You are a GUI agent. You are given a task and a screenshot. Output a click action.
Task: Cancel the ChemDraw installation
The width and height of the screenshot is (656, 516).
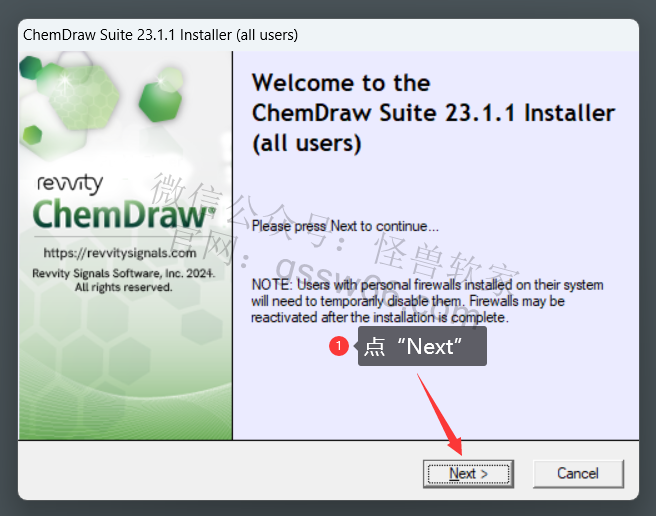pyautogui.click(x=578, y=474)
